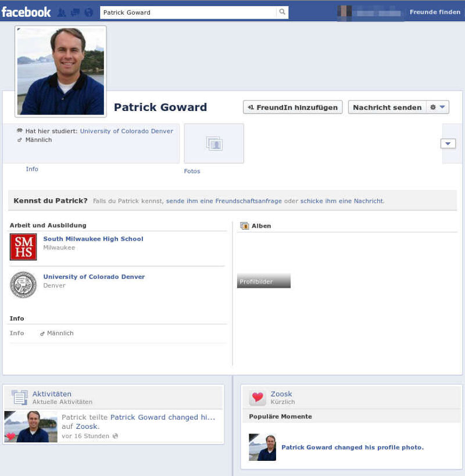Click the Patrick Goward profile name heading
The height and width of the screenshot is (476, 465).
(160, 107)
